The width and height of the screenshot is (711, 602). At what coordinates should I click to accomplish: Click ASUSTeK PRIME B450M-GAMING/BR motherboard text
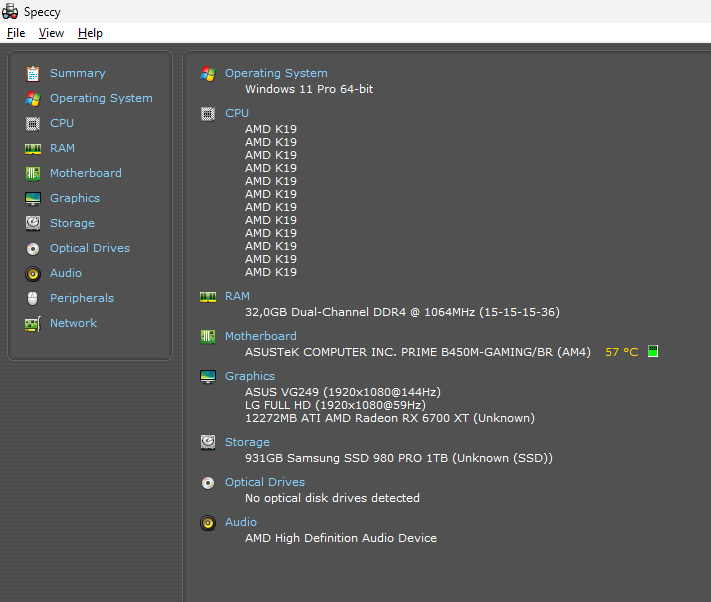point(418,352)
